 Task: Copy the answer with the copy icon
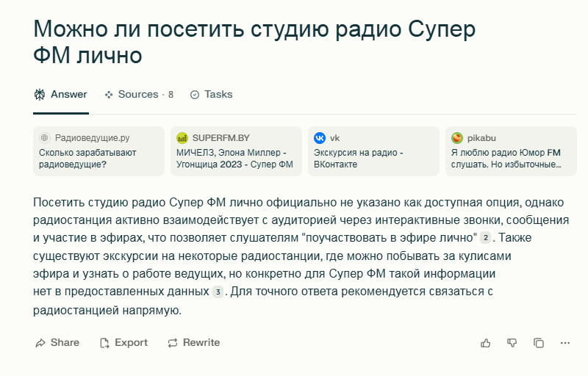(539, 343)
